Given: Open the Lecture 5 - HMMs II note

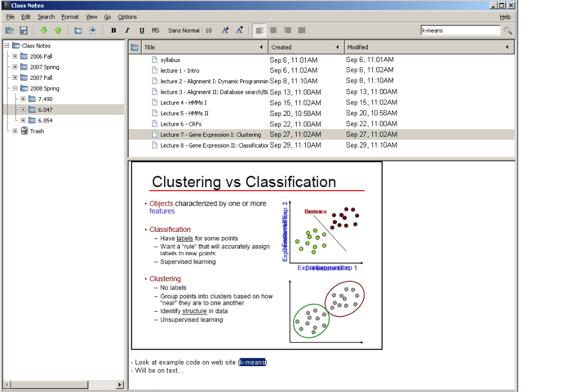Looking at the screenshot, I should point(184,113).
